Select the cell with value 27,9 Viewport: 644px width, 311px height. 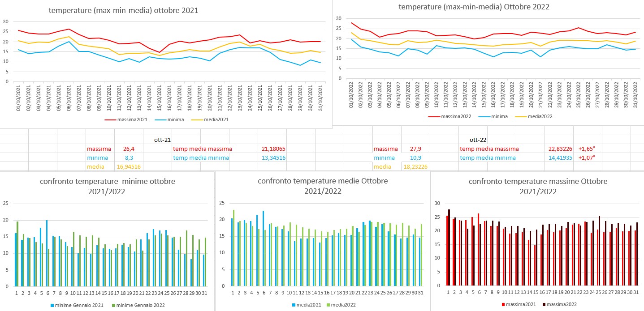click(415, 149)
